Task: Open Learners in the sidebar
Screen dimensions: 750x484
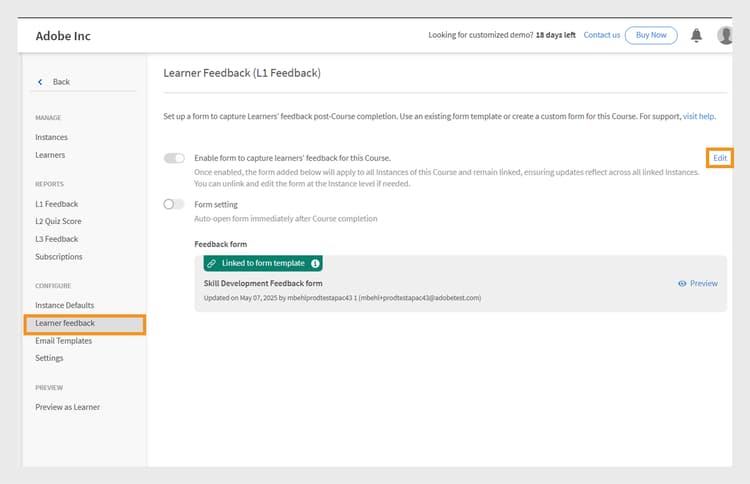Action: click(x=50, y=155)
